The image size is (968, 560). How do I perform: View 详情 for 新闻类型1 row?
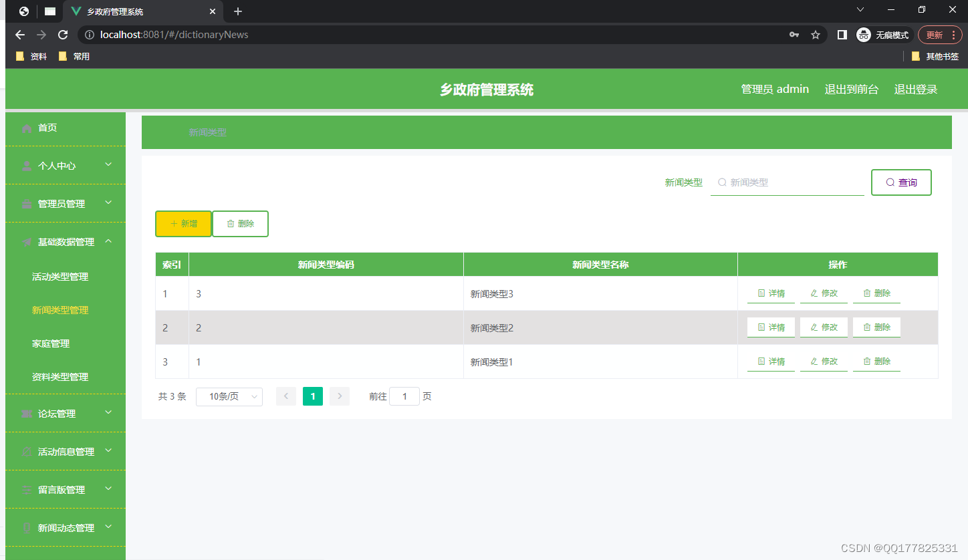tap(771, 362)
